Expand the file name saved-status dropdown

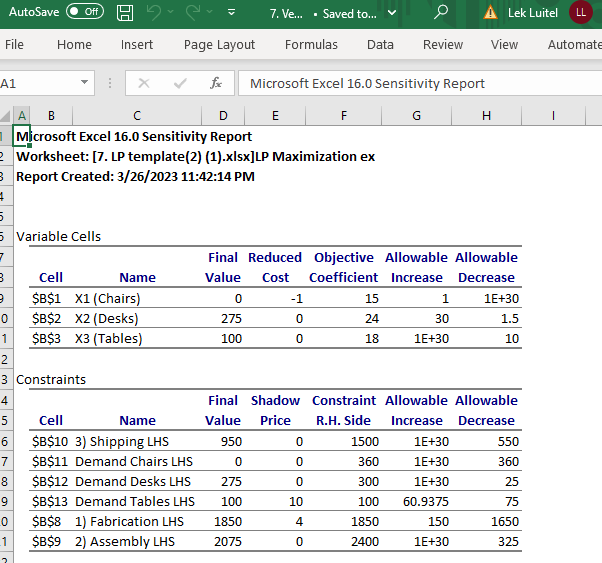pyautogui.click(x=391, y=13)
